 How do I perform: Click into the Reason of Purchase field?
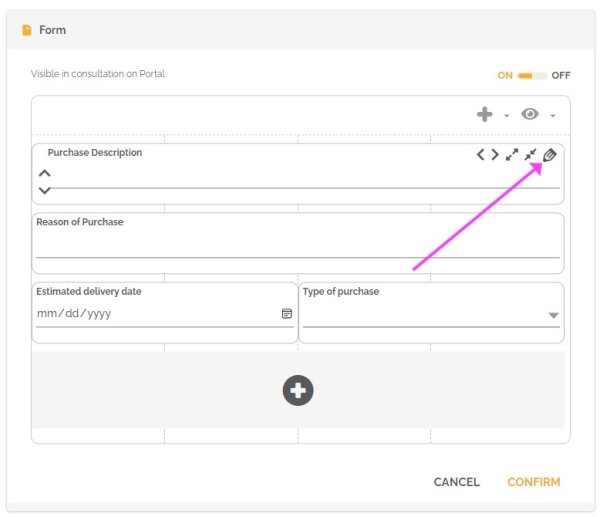297,246
